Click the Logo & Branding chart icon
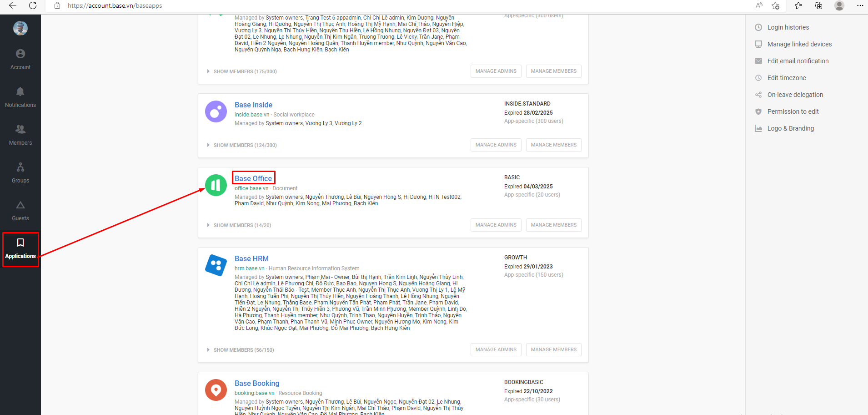 [758, 128]
